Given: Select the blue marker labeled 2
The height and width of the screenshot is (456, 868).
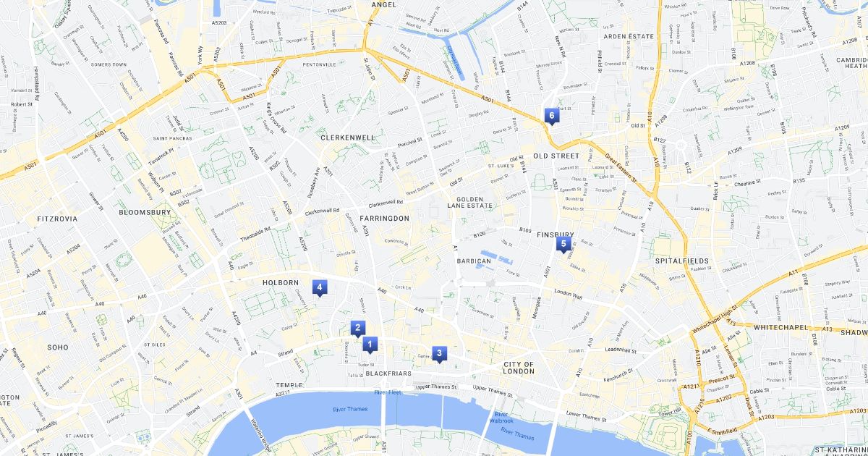Looking at the screenshot, I should pos(357,329).
